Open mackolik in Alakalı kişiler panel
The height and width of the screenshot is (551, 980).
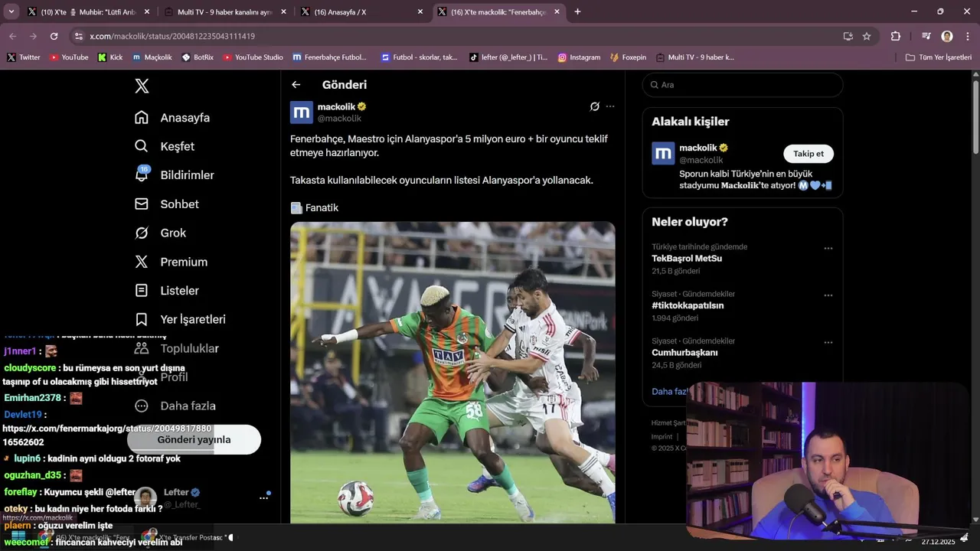698,148
